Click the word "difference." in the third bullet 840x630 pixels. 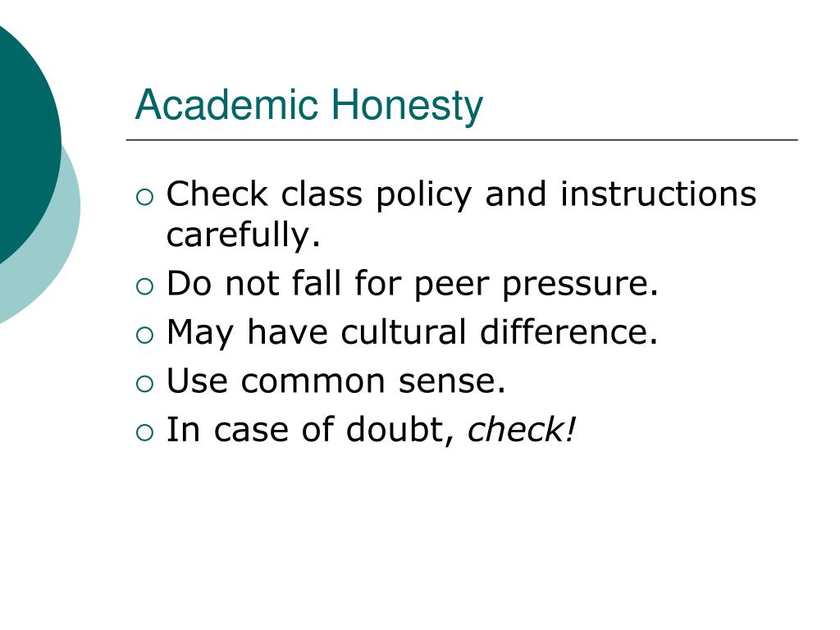568,331
